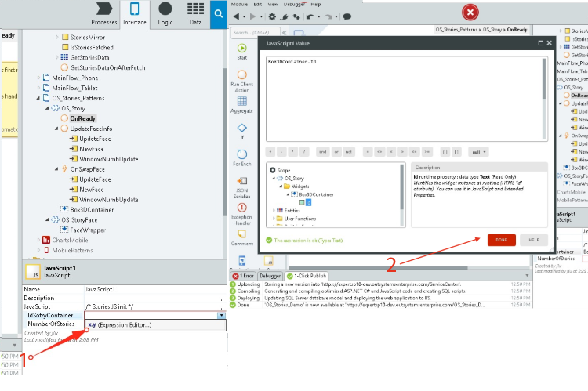The height and width of the screenshot is (391, 588).
Task: Select the Start tool in toolbox
Action: (x=241, y=51)
